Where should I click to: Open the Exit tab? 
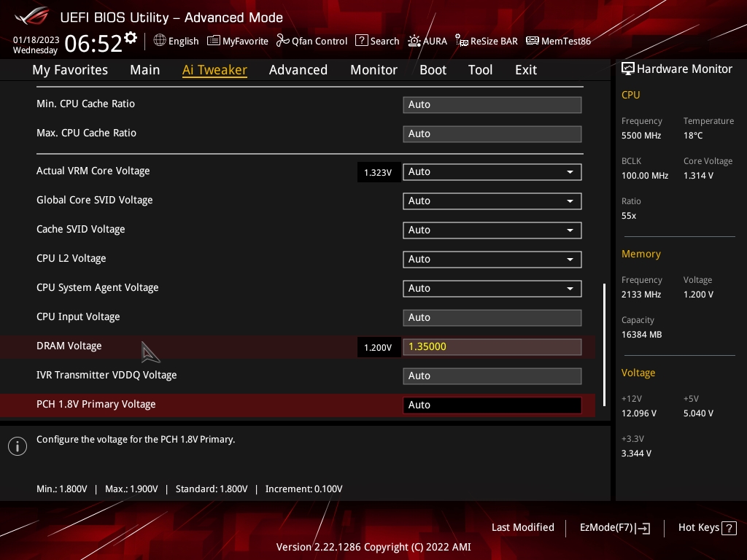click(526, 70)
